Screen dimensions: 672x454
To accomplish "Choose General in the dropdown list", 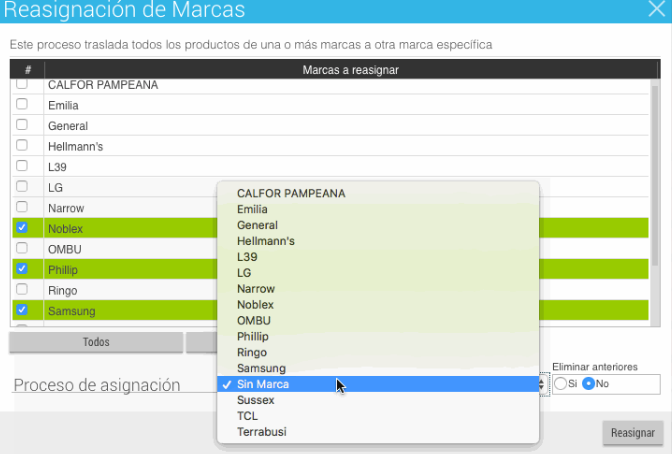I will [x=378, y=225].
